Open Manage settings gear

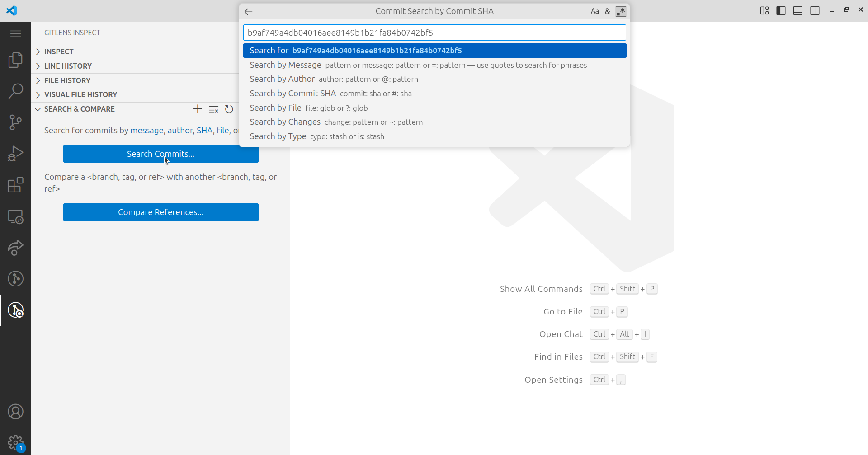coord(15,442)
